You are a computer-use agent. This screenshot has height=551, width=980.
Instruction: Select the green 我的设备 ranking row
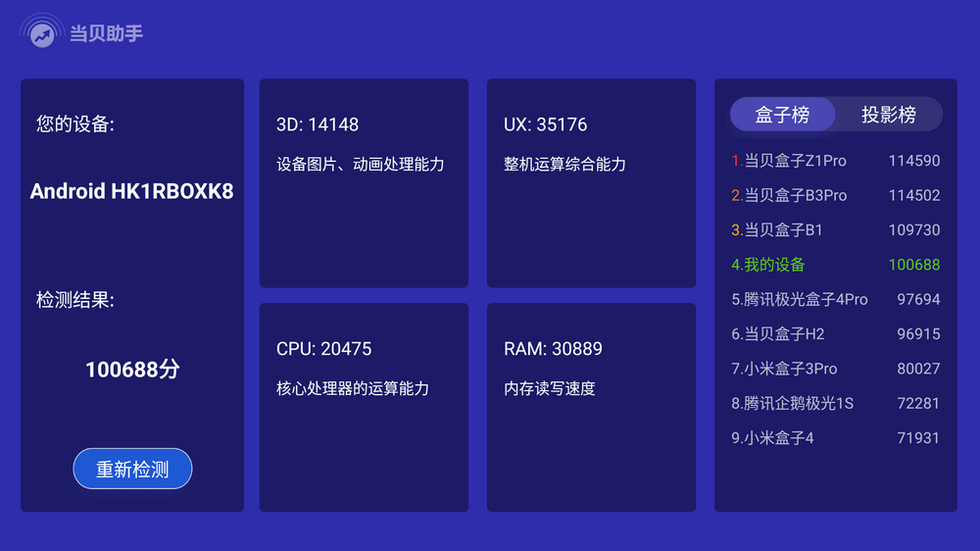(836, 265)
